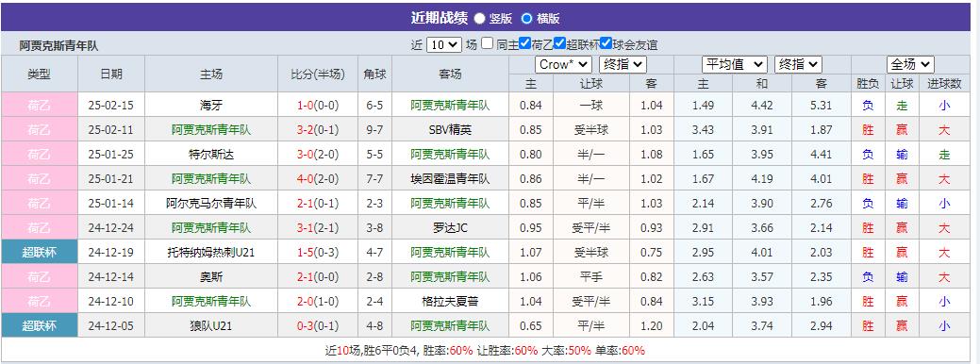Open the 托特纳姆热刺U21 team link
980x364 pixels.
211,252
